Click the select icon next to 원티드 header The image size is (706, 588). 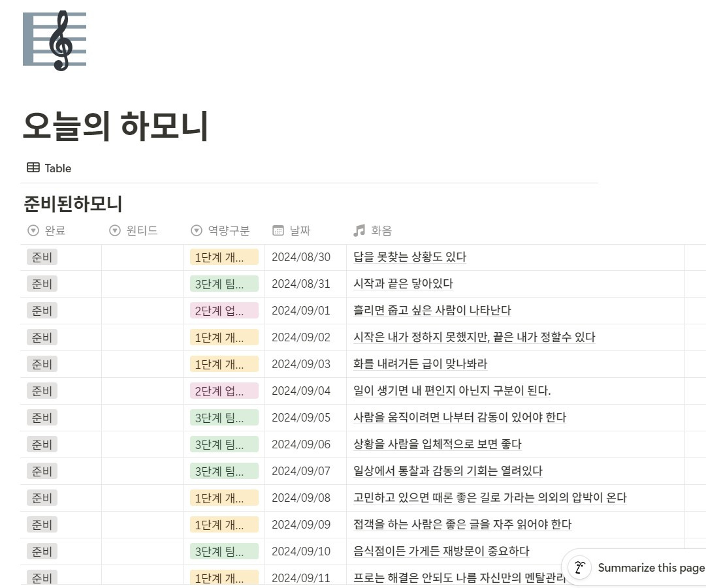click(x=115, y=231)
